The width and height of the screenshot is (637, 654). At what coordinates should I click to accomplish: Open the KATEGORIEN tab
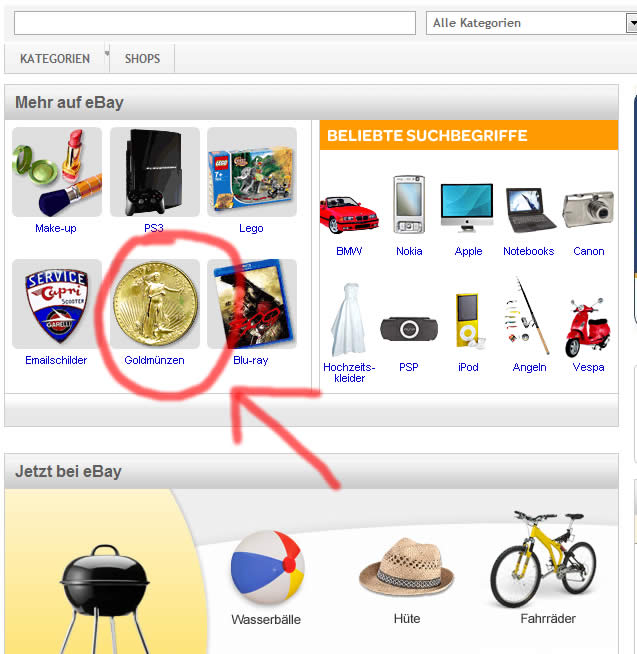click(55, 59)
